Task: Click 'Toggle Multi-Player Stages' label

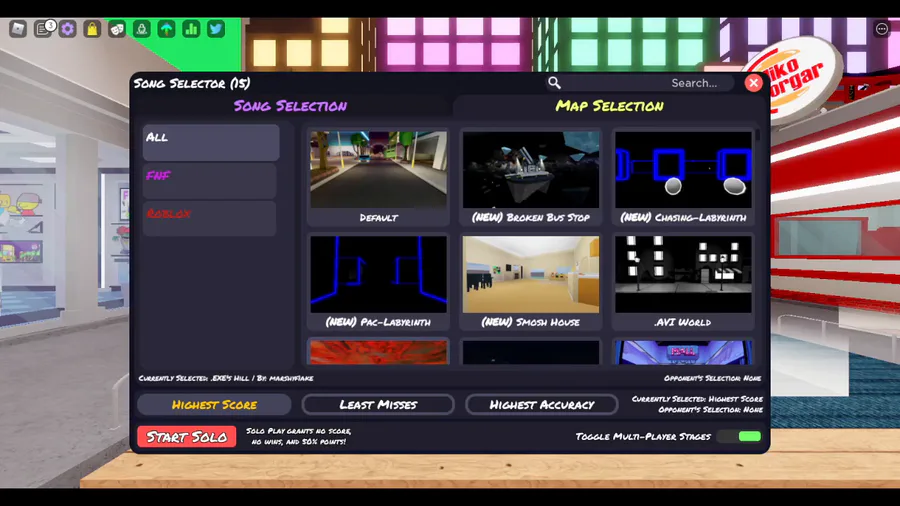Action: 643,437
